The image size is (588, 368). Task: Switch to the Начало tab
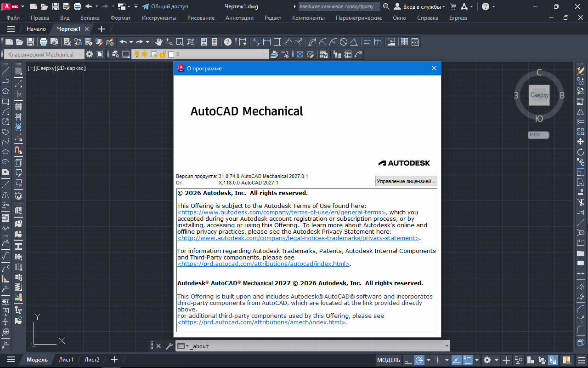(36, 29)
